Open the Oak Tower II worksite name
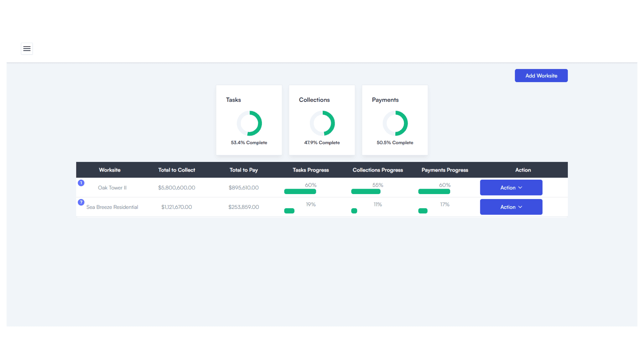Screen dimensions: 644x362 point(112,188)
